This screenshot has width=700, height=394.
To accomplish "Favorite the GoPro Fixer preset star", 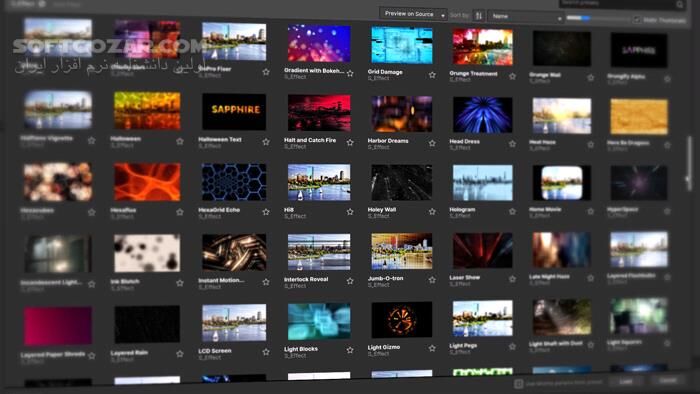I will [266, 72].
